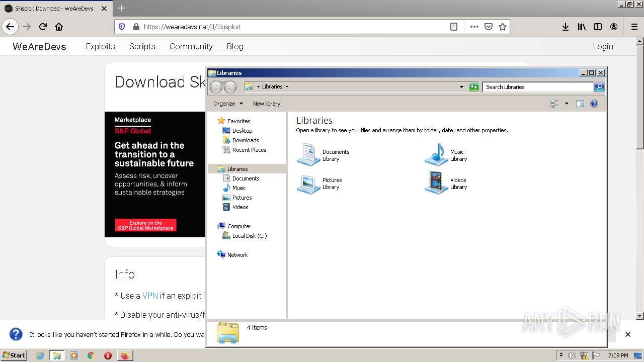This screenshot has width=644, height=362.
Task: Click Explorer back navigation button
Action: coord(216,87)
